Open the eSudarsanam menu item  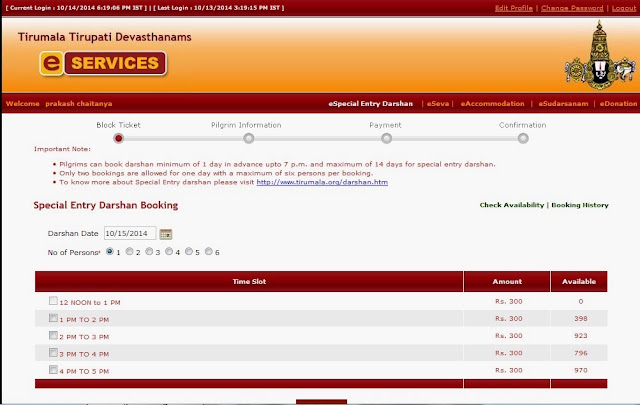click(x=563, y=104)
